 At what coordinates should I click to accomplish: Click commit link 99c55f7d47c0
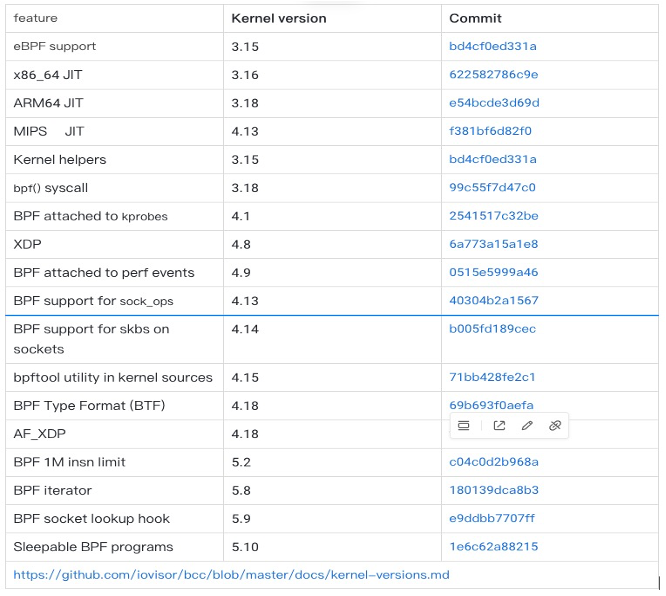(x=492, y=187)
